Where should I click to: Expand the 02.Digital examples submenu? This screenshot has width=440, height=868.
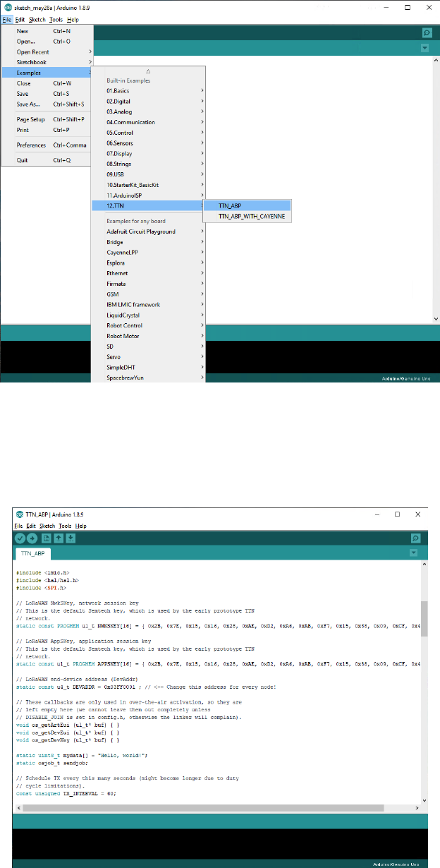[x=147, y=102]
